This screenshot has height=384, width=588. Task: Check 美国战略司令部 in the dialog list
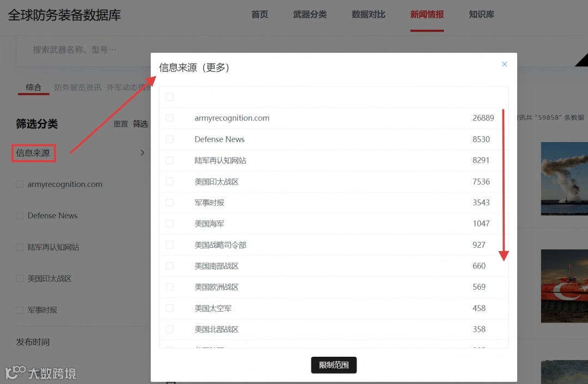coord(169,245)
